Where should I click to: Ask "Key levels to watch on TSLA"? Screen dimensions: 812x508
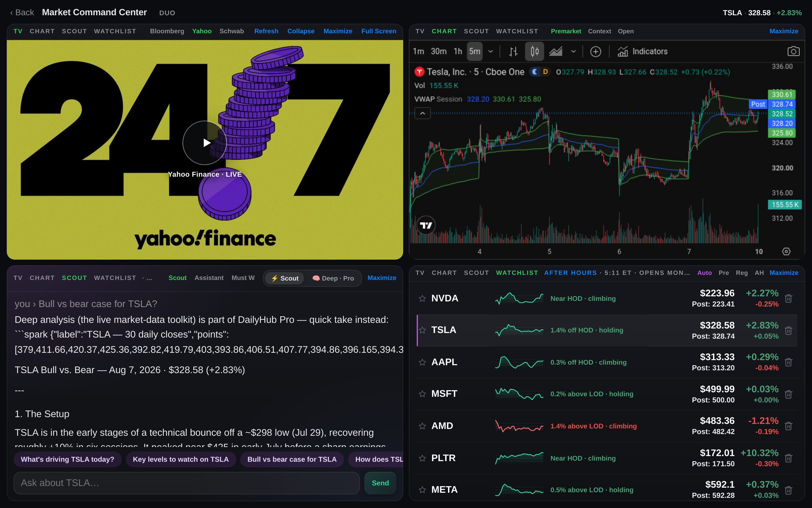pyautogui.click(x=181, y=459)
